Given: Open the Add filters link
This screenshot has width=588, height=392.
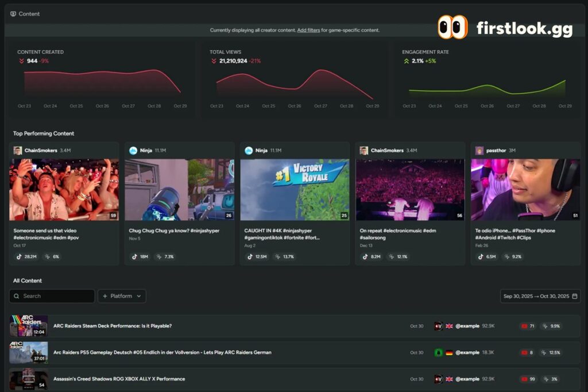Looking at the screenshot, I should (x=308, y=30).
